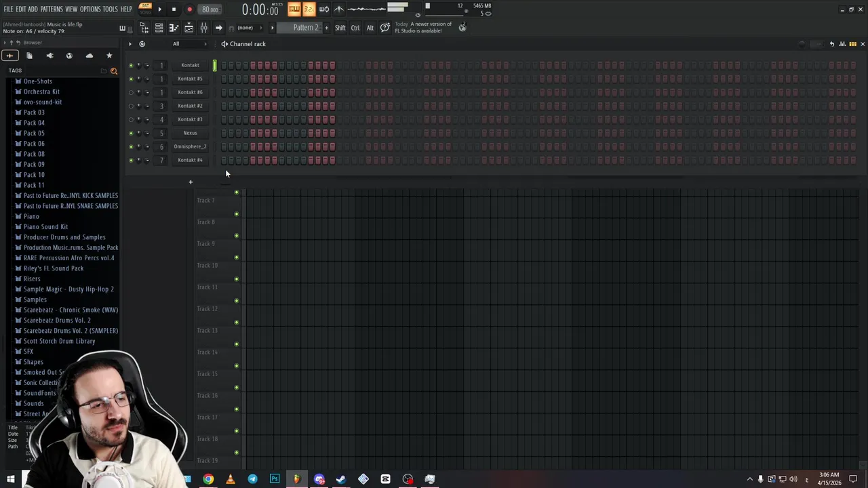Click the browser cloud icon
Image resolution: width=868 pixels, height=488 pixels.
[89, 56]
